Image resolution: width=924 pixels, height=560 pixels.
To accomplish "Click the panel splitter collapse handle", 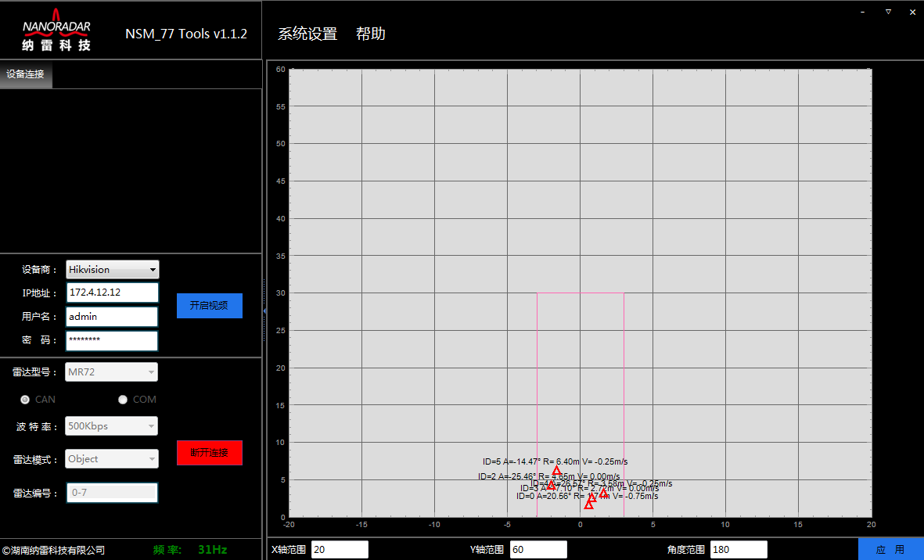I will click(264, 311).
